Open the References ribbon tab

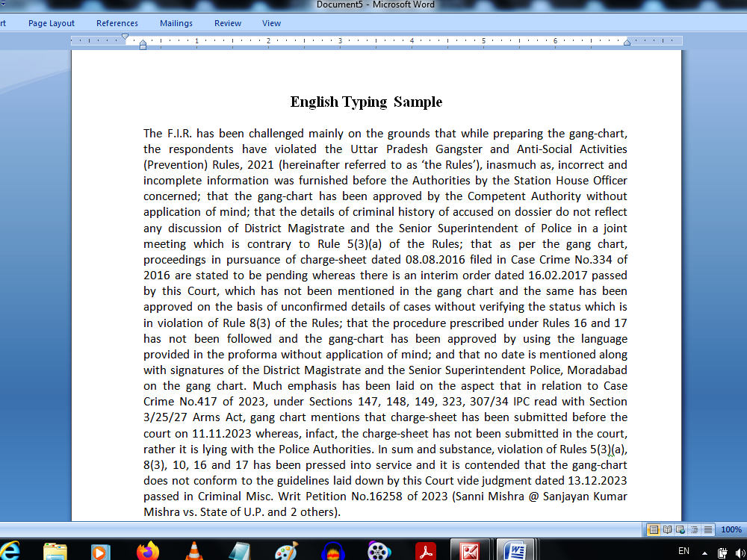tap(117, 23)
